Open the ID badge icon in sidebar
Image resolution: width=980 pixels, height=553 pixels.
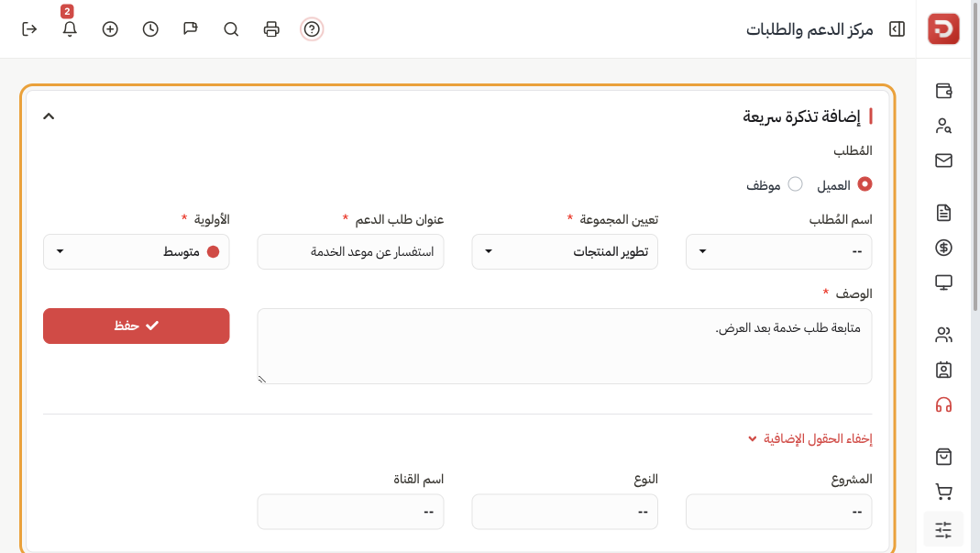(x=943, y=370)
